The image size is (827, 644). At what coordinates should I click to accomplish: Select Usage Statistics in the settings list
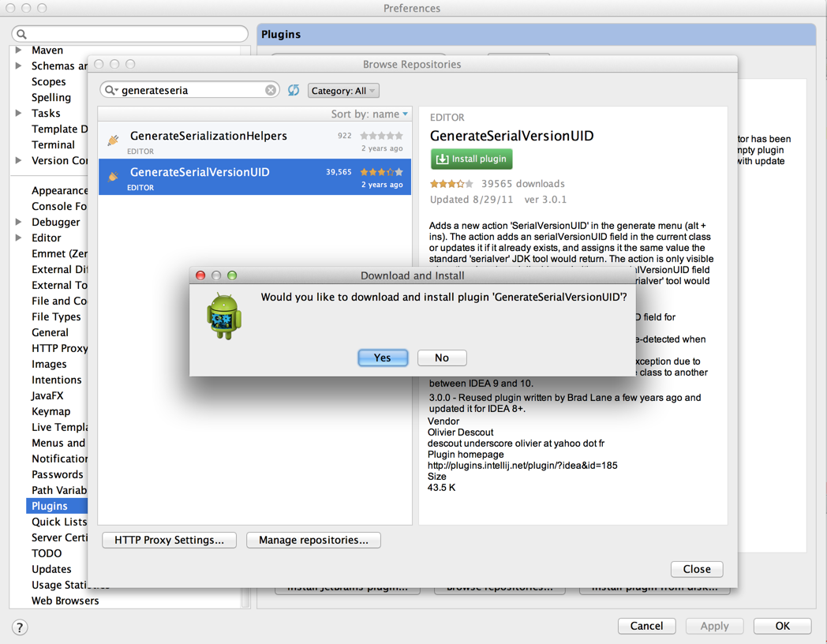pyautogui.click(x=60, y=585)
